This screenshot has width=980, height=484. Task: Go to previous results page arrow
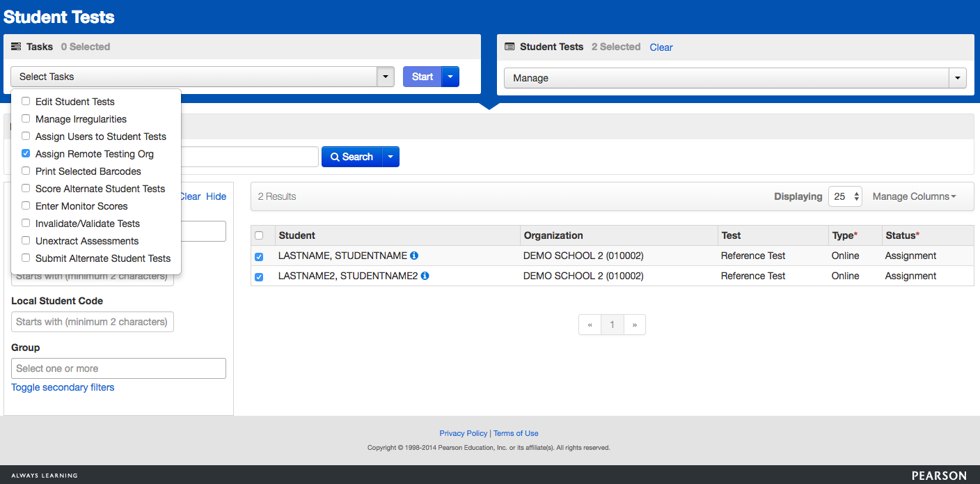[x=590, y=325]
